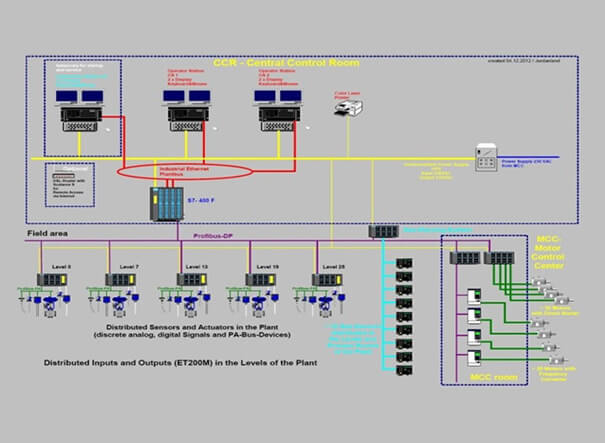Click the left monitor of OS 1 station

174,96
